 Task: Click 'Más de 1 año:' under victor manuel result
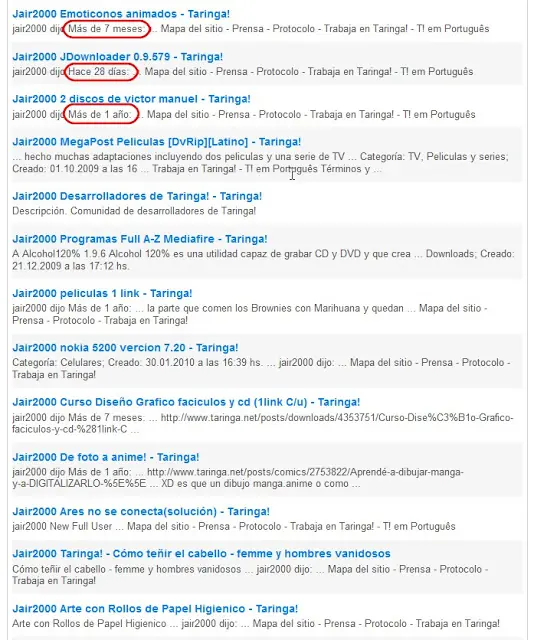pos(100,115)
